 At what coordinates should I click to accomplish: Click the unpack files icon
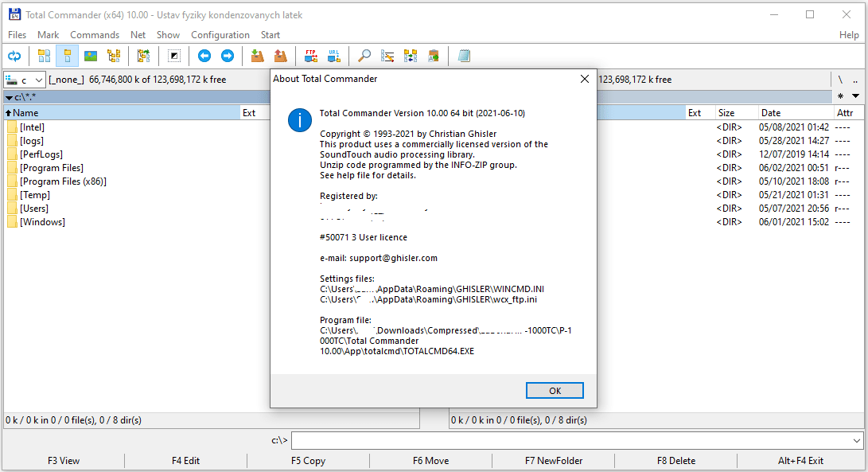281,56
